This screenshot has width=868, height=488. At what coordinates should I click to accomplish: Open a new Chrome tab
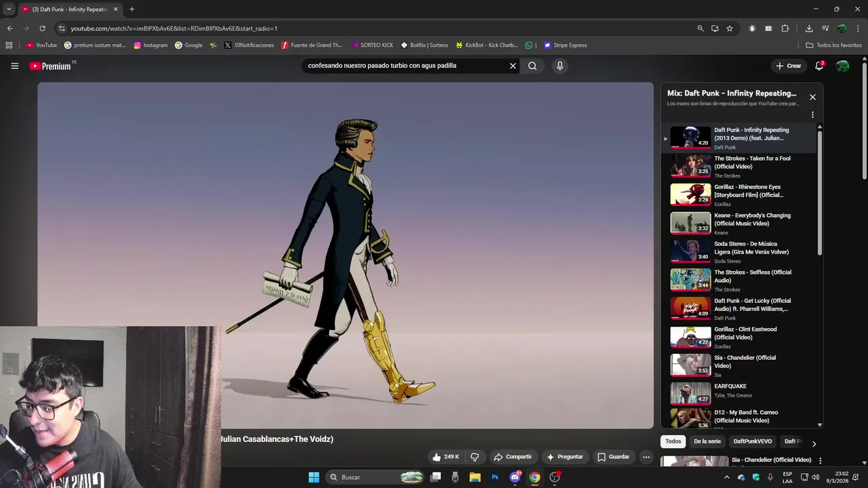132,9
